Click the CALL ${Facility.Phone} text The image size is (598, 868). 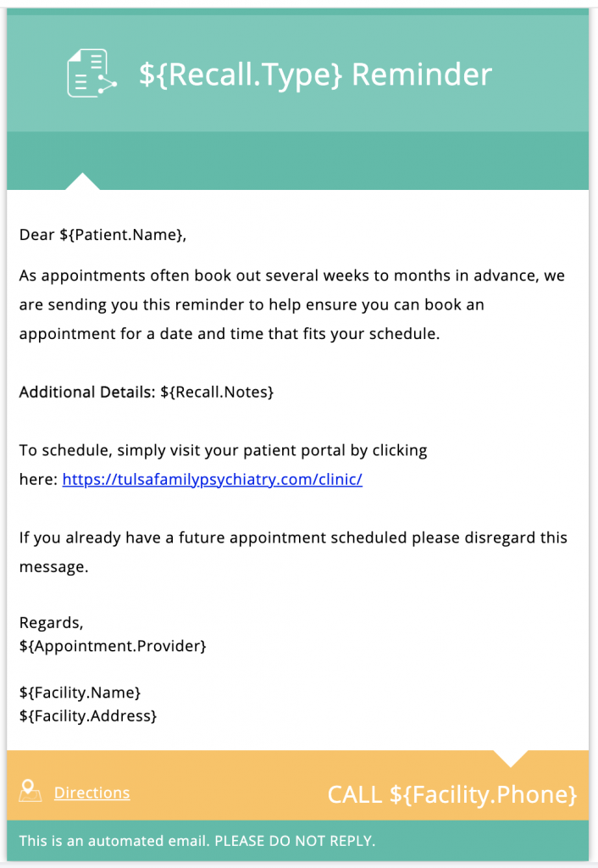pyautogui.click(x=451, y=795)
